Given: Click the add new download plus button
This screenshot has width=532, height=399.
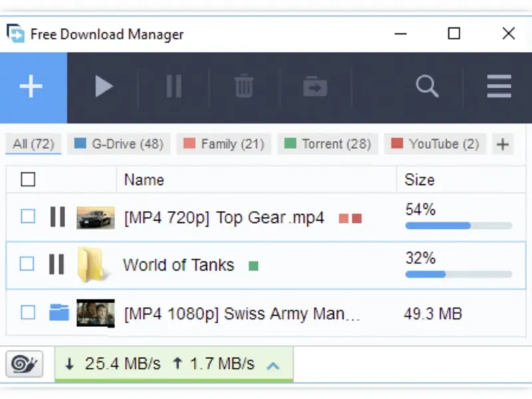Looking at the screenshot, I should pyautogui.click(x=33, y=87).
